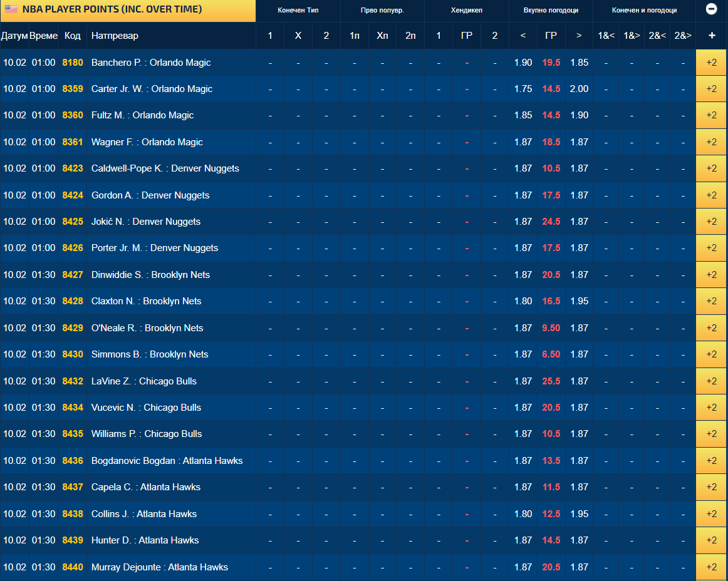728x581 pixels.
Task: Expand +2 more bets for Murray Dejounte
Action: pyautogui.click(x=711, y=567)
